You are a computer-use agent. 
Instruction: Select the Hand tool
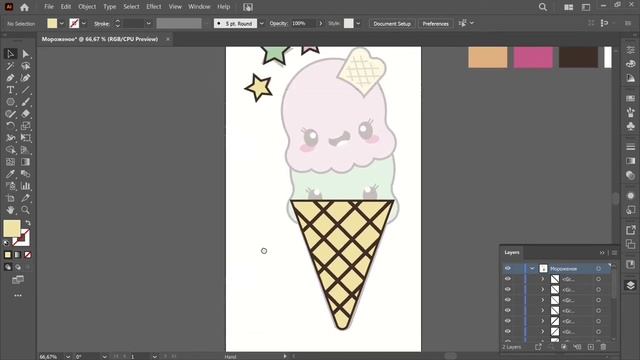pyautogui.click(x=11, y=210)
